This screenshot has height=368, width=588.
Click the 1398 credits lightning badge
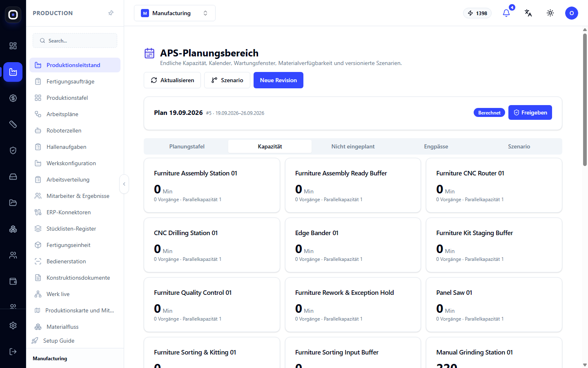[x=477, y=13]
